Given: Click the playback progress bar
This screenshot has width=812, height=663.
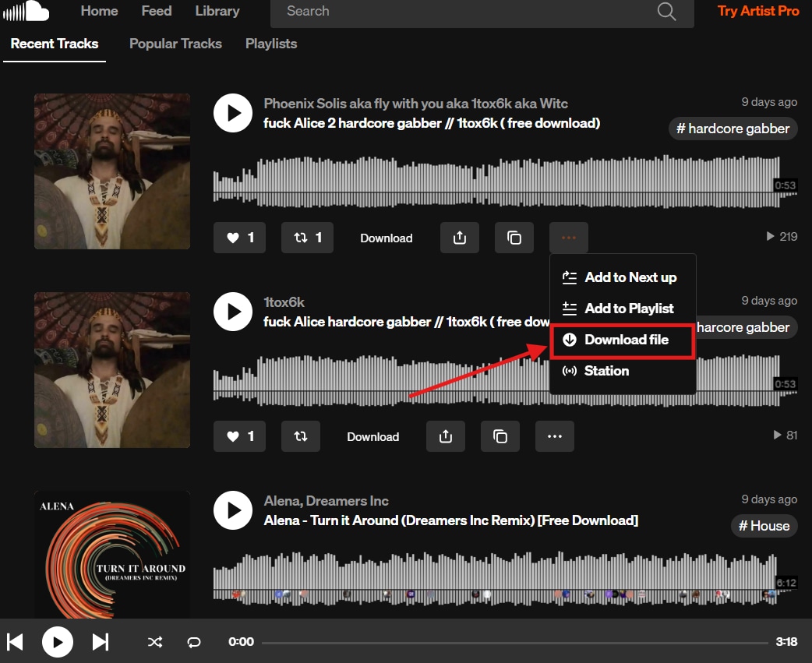Looking at the screenshot, I should pyautogui.click(x=514, y=642).
